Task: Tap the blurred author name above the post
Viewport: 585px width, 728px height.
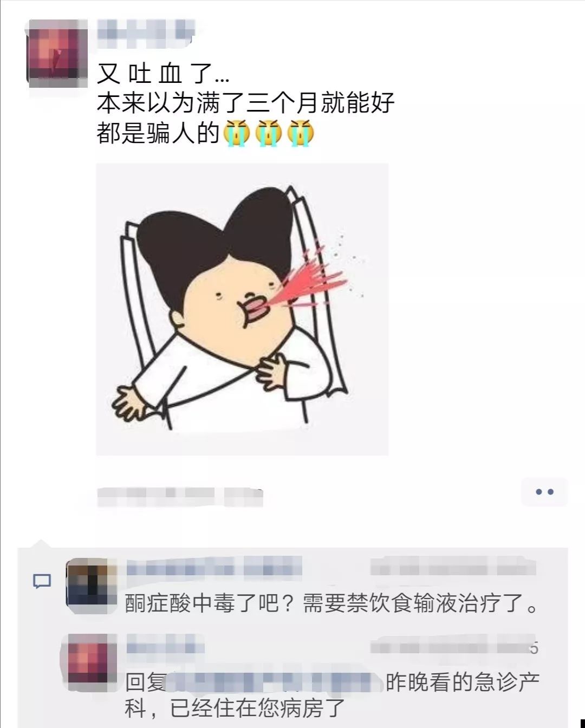Action: point(146,31)
